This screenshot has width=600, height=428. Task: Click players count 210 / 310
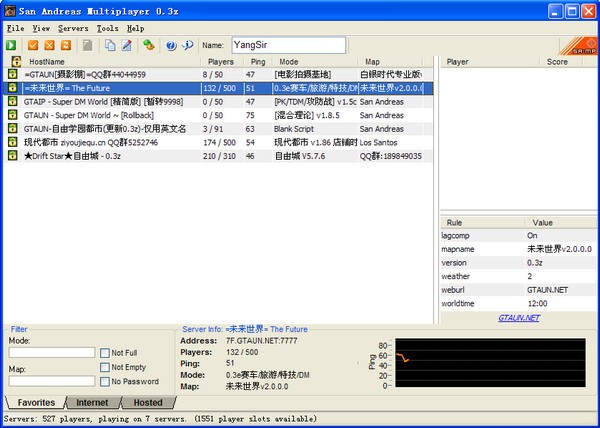(219, 156)
